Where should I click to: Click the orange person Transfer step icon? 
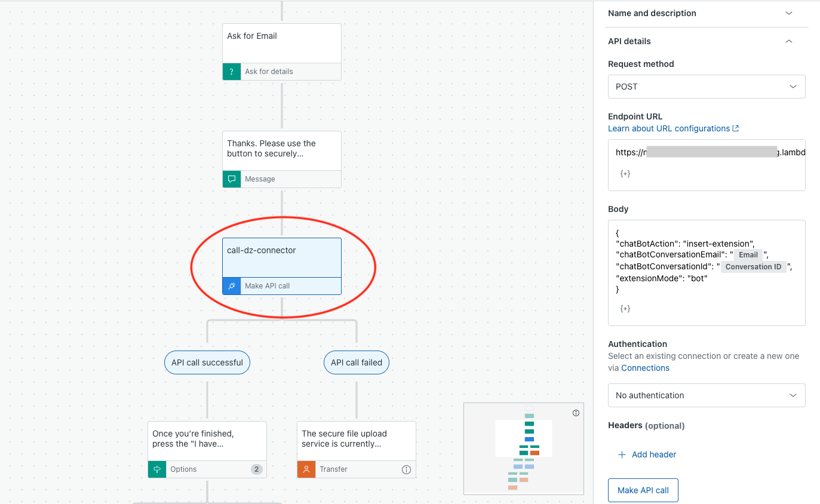pos(306,469)
